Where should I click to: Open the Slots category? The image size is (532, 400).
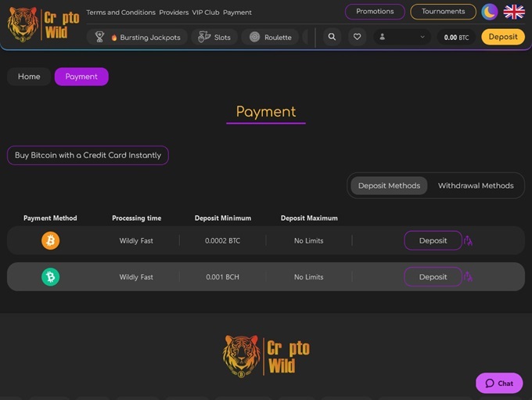tap(214, 37)
